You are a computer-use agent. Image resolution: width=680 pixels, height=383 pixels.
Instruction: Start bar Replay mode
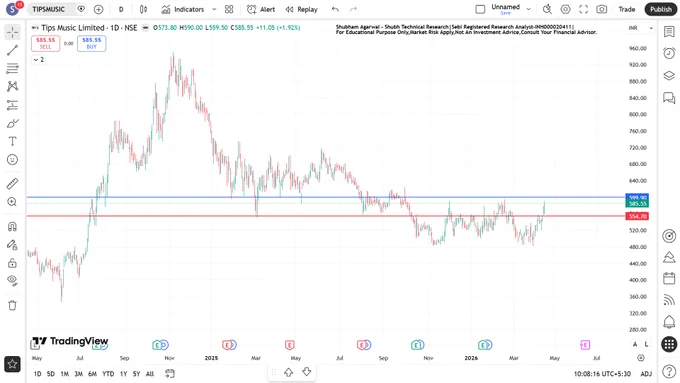[x=302, y=9]
